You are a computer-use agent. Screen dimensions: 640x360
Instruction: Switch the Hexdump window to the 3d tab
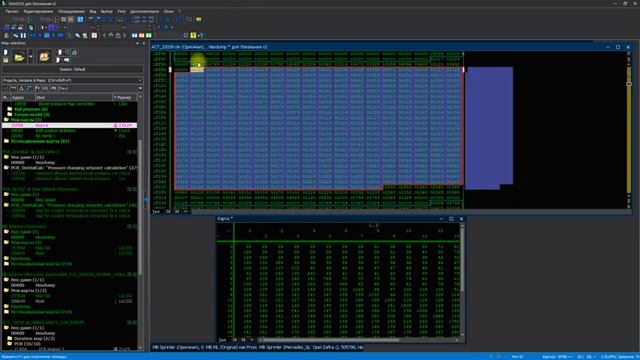click(177, 211)
